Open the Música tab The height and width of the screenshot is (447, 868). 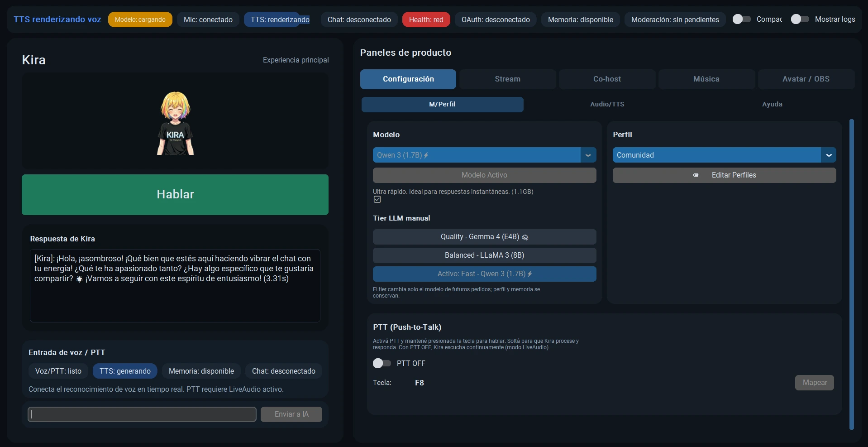pos(706,79)
